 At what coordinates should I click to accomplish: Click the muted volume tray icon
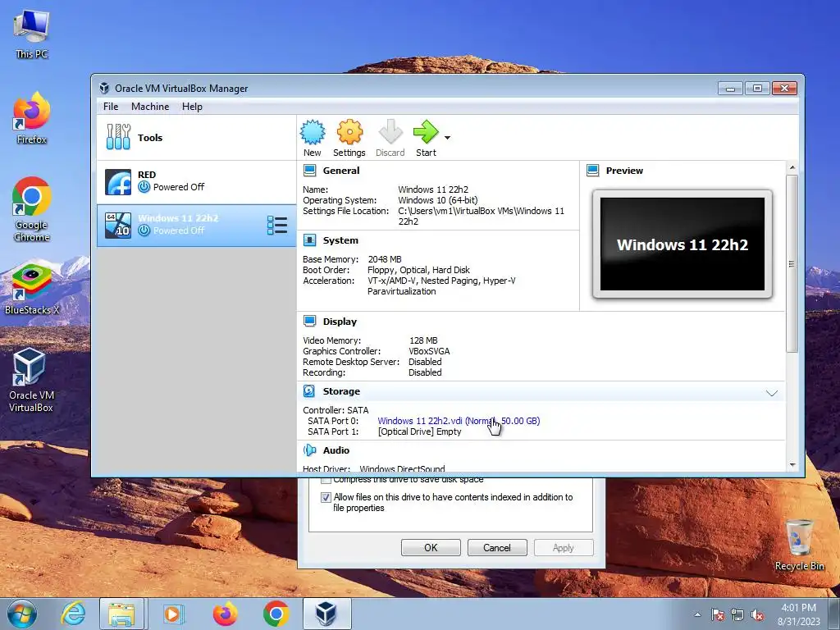click(x=757, y=614)
